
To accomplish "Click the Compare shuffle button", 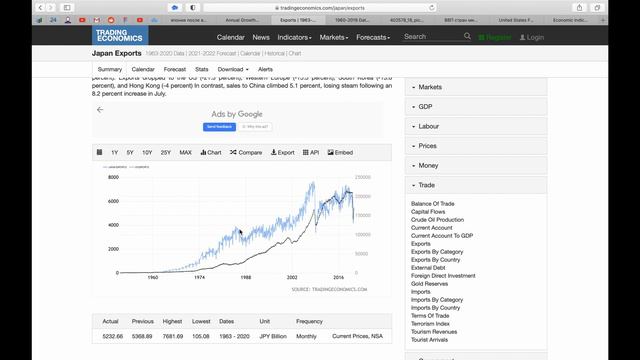I will pos(246,152).
